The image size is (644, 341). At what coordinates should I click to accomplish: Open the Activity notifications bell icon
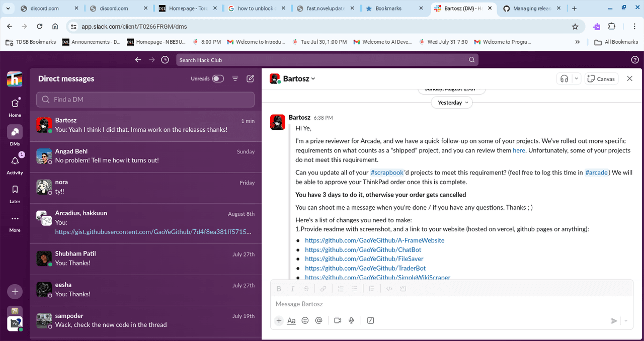[15, 161]
